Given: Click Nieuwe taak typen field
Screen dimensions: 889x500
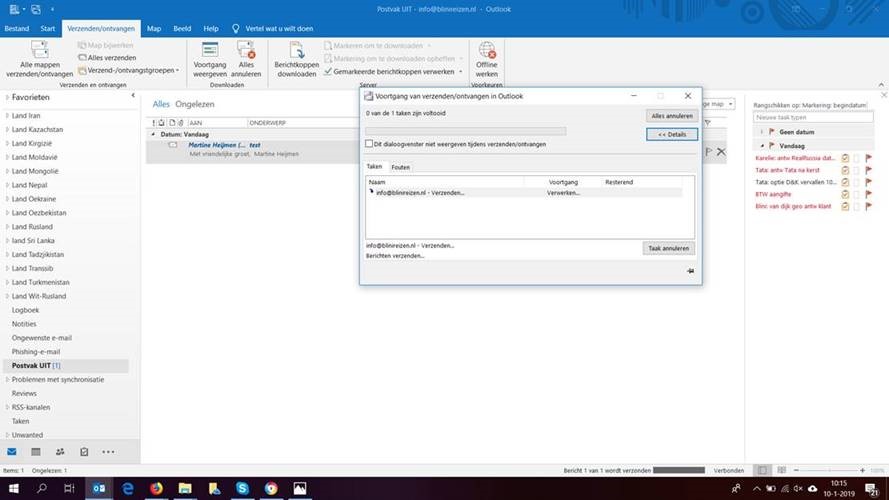Looking at the screenshot, I should coord(813,117).
